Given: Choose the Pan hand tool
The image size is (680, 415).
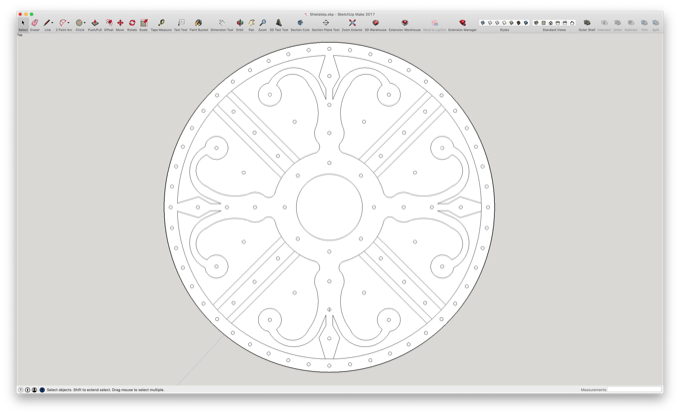Looking at the screenshot, I should [x=251, y=23].
